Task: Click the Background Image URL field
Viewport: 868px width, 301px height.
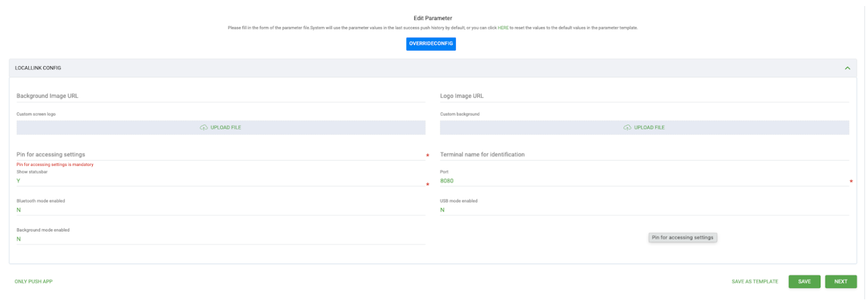Action: point(221,96)
